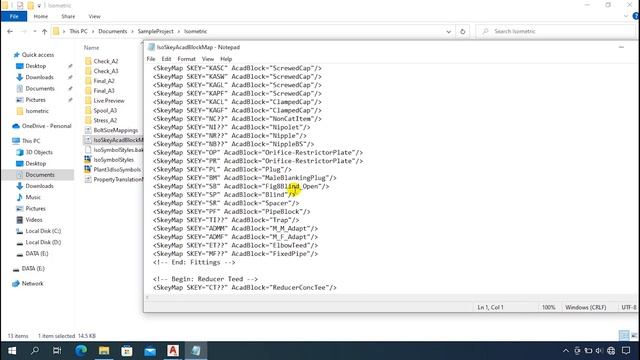Open Quick access in navigation pane
This screenshot has height=360, width=640.
coord(38,55)
